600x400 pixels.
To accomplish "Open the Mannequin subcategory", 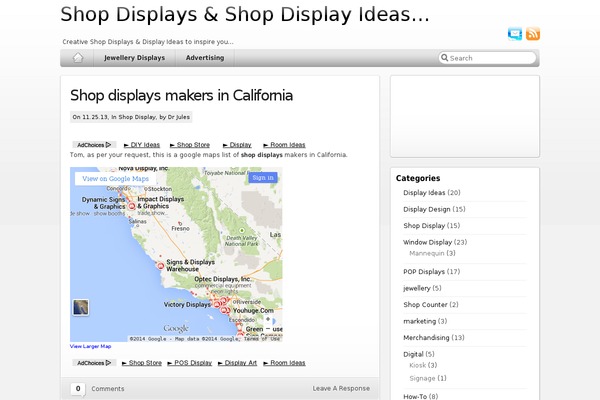I will point(427,253).
